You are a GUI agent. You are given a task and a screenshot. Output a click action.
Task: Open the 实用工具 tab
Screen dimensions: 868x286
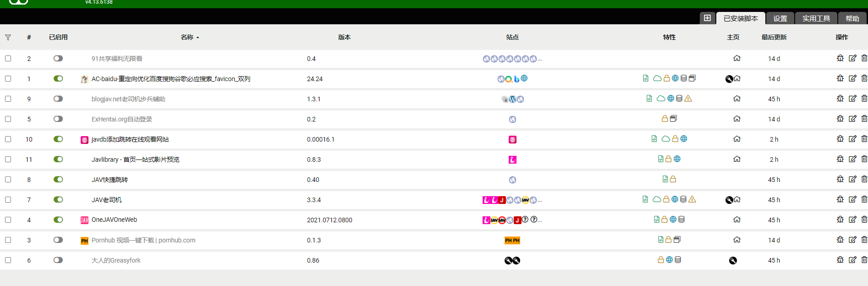click(816, 18)
